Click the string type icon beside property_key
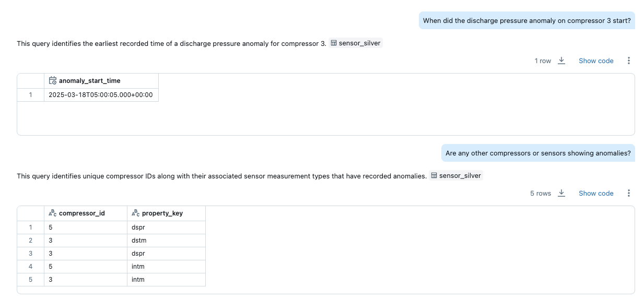Image resolution: width=644 pixels, height=300 pixels. 136,213
